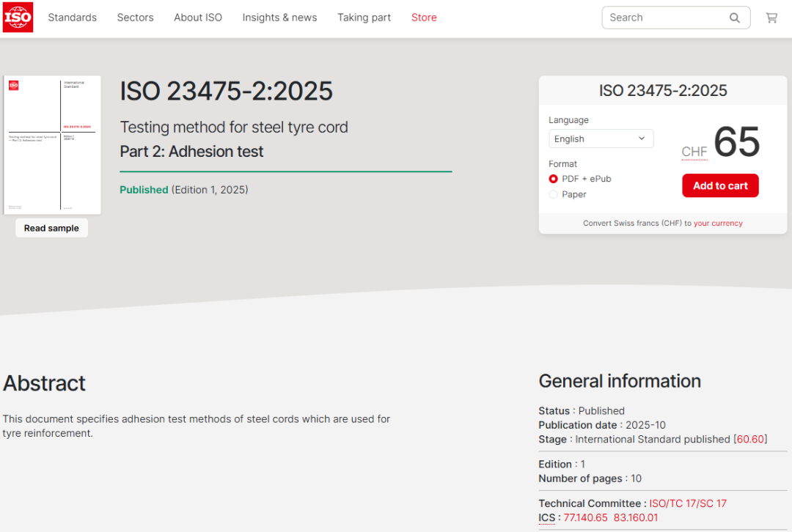This screenshot has height=532, width=792.
Task: Click the 'Published' status text in header
Action: (x=144, y=190)
